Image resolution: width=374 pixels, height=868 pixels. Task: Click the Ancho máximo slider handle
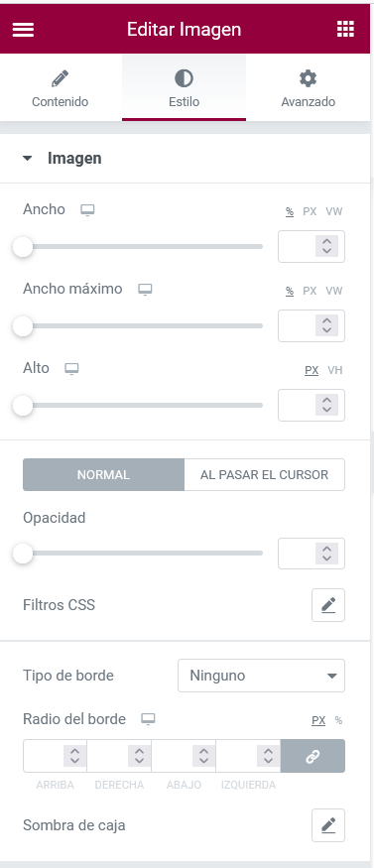pos(23,326)
